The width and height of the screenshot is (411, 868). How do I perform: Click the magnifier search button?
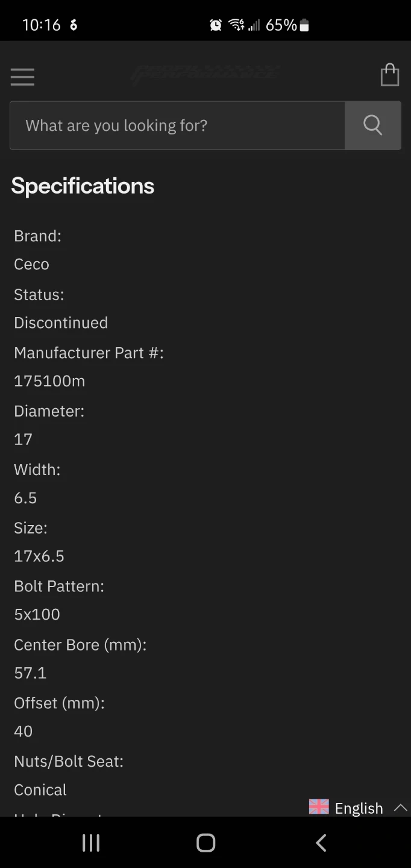372,125
